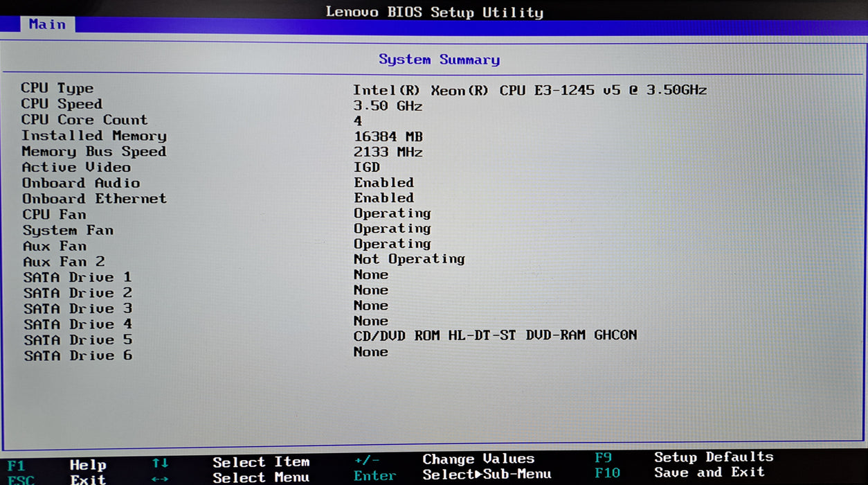Select the Xeon E3-1245 v5 processor value
This screenshot has height=485, width=868.
point(530,90)
